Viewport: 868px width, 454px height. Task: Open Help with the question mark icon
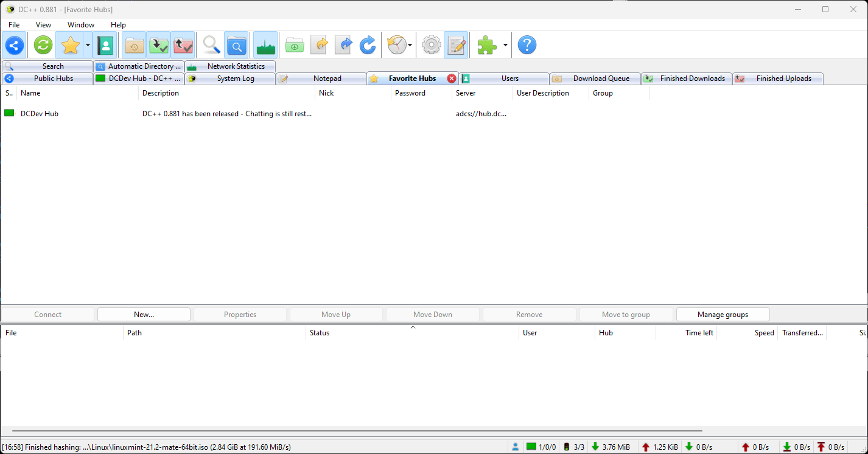coord(527,45)
